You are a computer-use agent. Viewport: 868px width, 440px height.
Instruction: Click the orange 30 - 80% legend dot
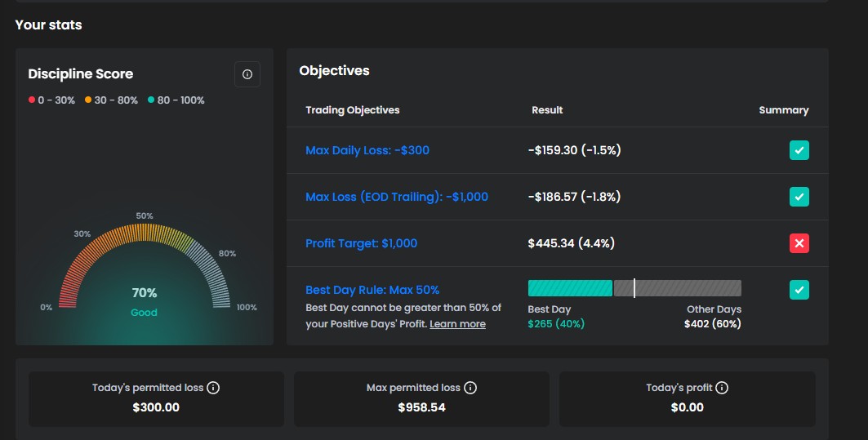[x=88, y=100]
